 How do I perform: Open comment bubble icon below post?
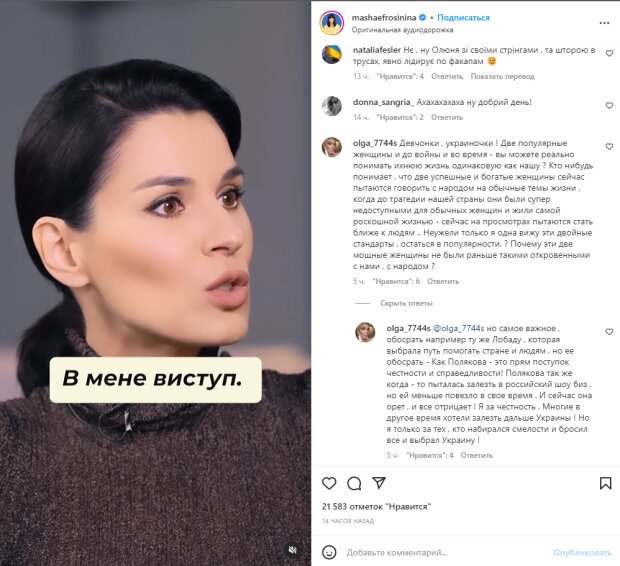click(x=354, y=483)
